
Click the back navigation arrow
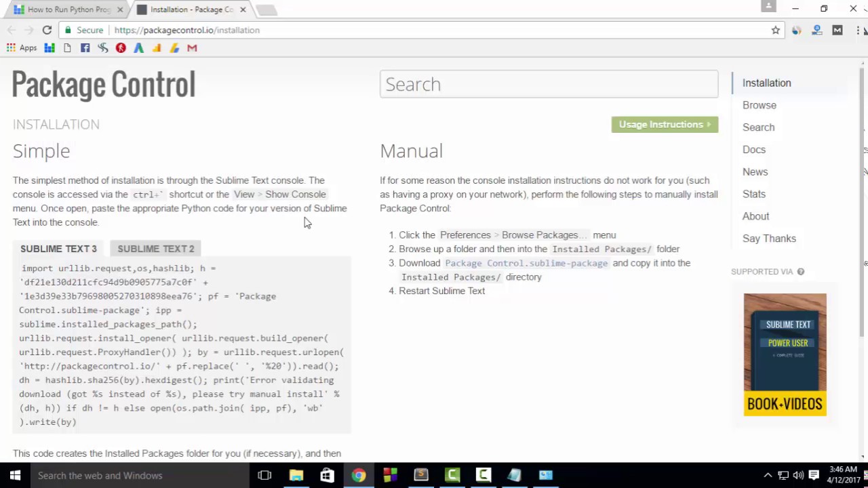click(x=12, y=30)
